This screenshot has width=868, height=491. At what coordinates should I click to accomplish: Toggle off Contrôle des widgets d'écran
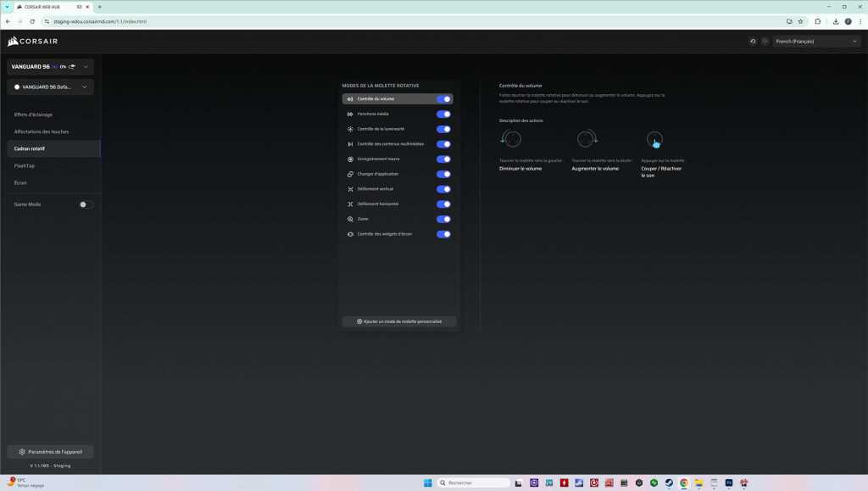click(443, 234)
